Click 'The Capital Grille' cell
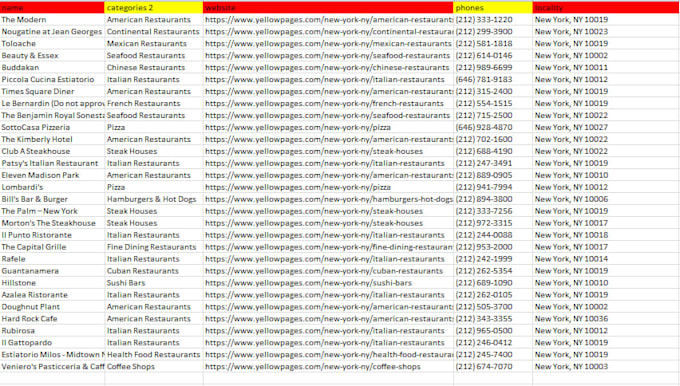Viewport: 680px width, 386px height. click(x=52, y=247)
